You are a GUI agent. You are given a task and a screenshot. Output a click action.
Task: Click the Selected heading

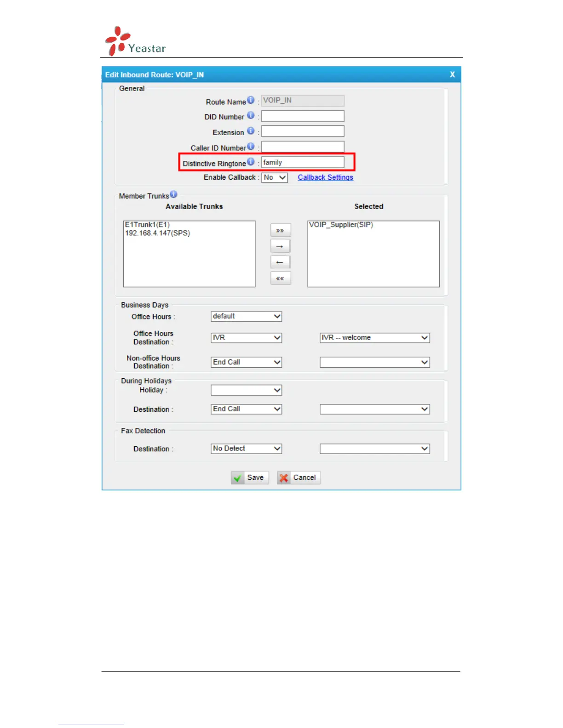point(368,206)
